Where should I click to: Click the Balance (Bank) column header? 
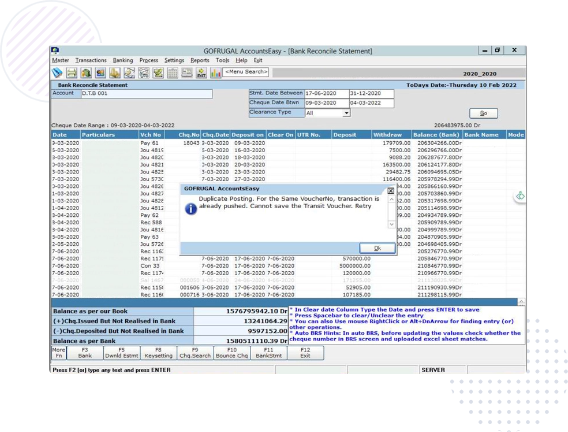point(437,135)
